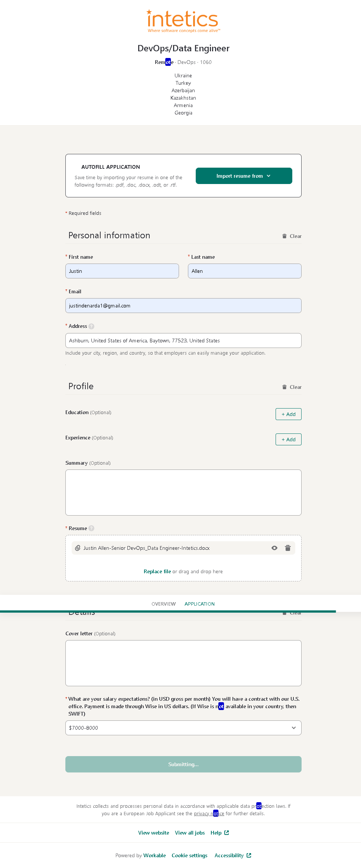This screenshot has height=868, width=361.
Task: Clear the Profile section
Action: tap(292, 387)
